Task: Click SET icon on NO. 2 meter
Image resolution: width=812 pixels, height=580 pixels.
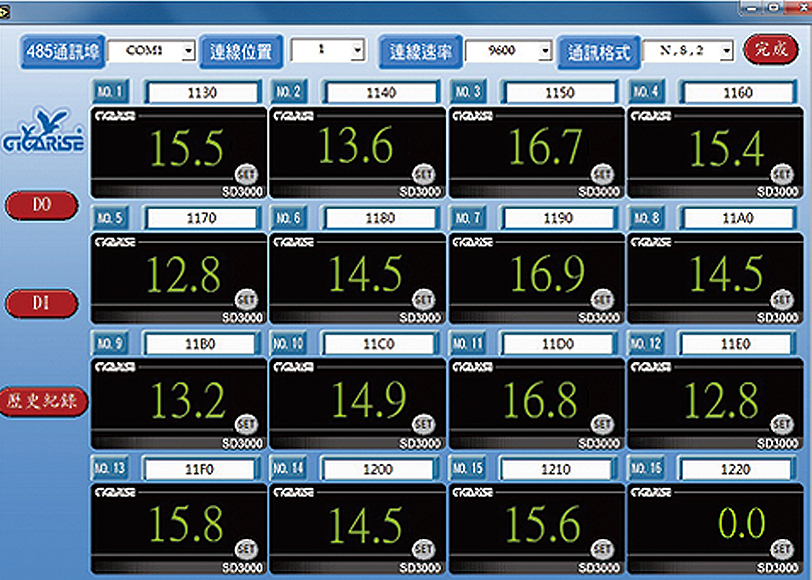Action: [x=423, y=175]
